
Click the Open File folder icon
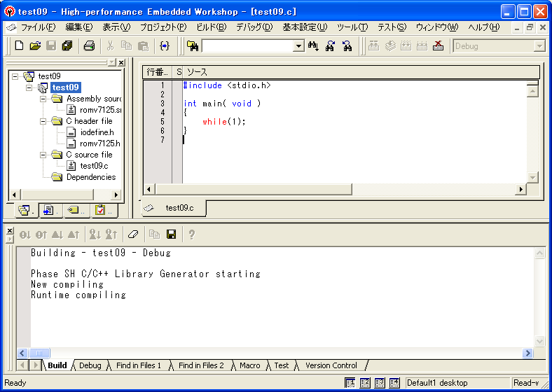point(34,46)
